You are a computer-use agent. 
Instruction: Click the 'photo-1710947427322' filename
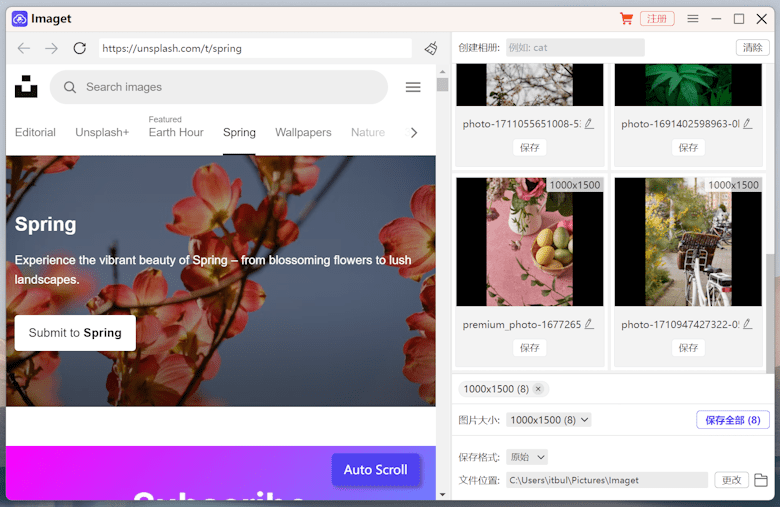point(680,324)
